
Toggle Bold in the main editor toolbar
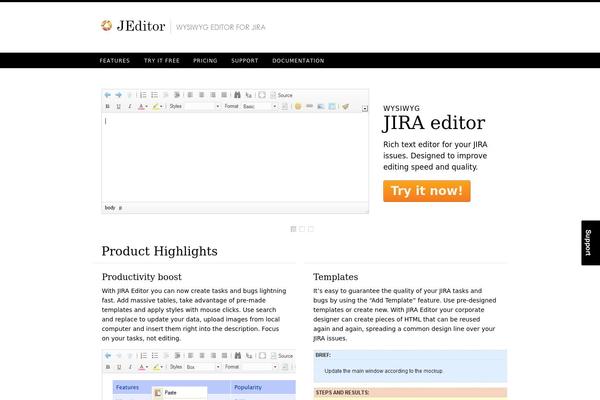coord(108,106)
